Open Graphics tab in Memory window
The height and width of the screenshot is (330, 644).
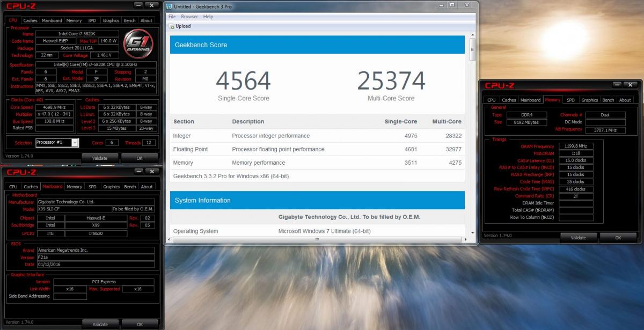click(x=590, y=100)
